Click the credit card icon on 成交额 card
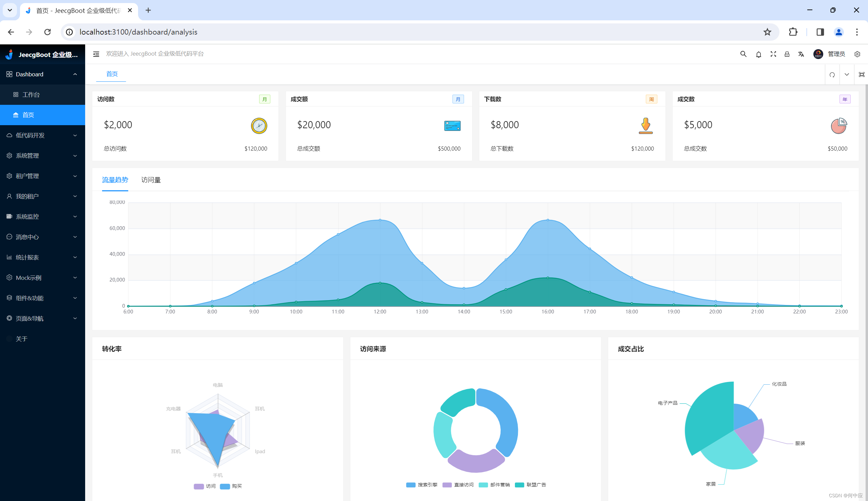 (452, 126)
